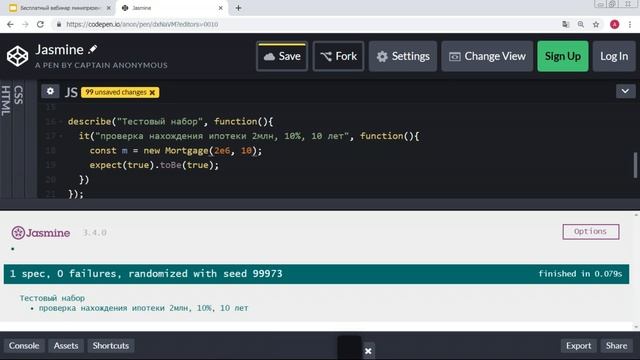Edit pen title with pencil icon
The image size is (640, 360).
pos(93,49)
